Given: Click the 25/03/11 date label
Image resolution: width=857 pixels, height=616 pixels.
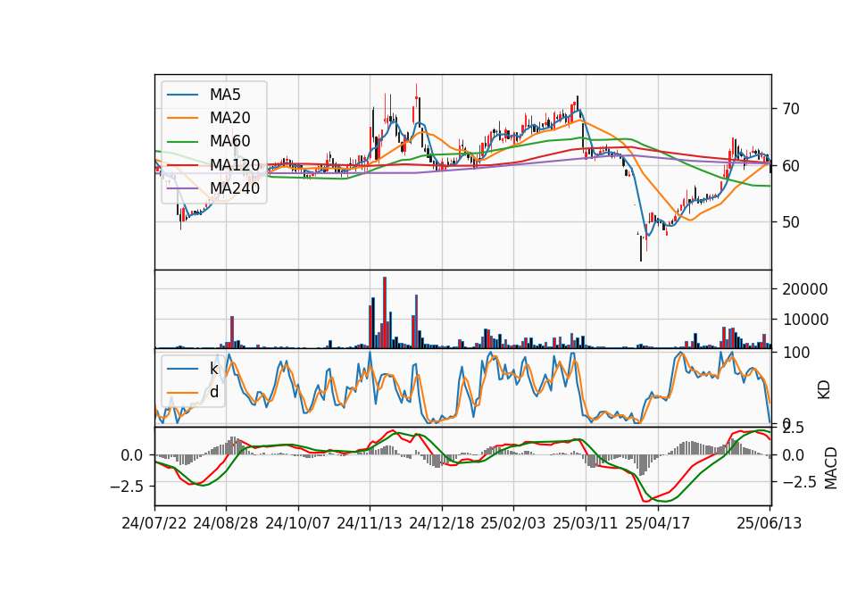Looking at the screenshot, I should tap(586, 523).
